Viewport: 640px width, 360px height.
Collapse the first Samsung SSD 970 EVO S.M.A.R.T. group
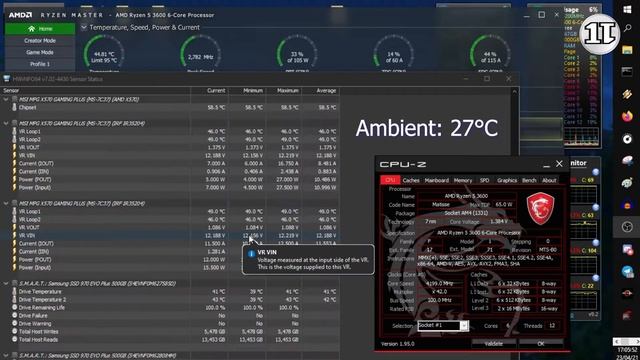(x=6, y=283)
